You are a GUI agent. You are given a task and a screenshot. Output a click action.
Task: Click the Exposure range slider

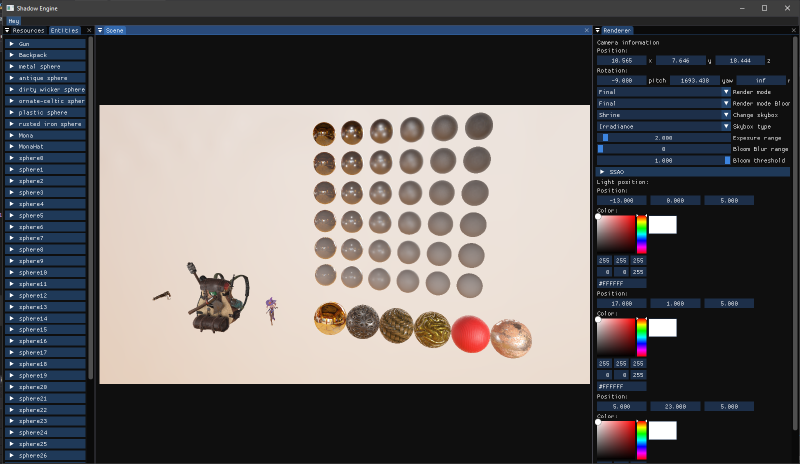coord(664,138)
